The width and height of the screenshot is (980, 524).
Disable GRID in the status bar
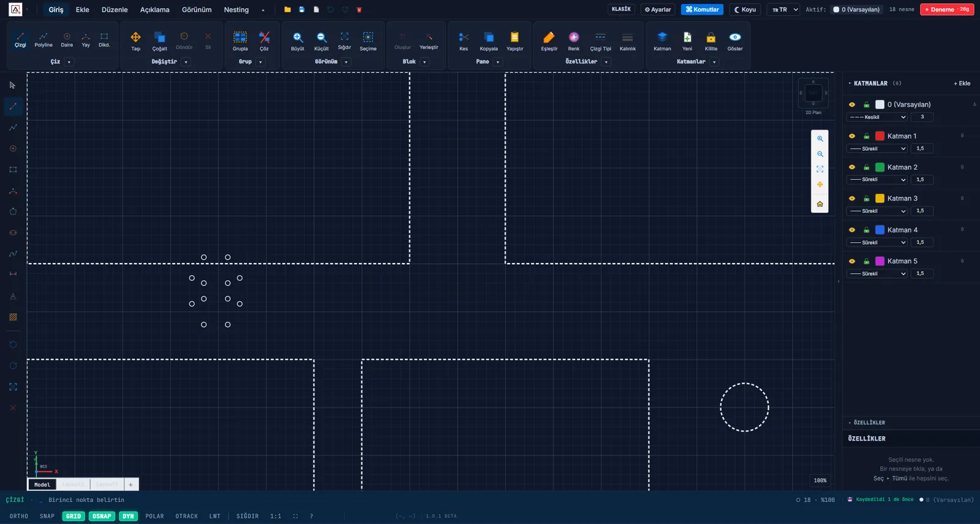tap(73, 516)
